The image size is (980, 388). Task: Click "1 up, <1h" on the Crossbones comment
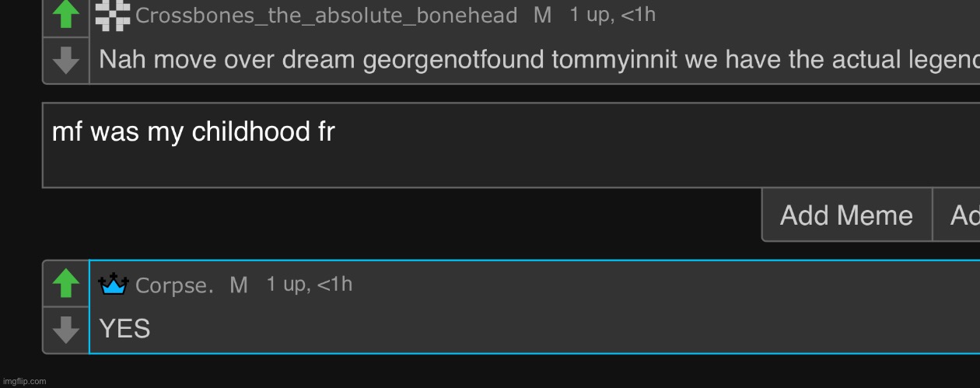coord(613,15)
